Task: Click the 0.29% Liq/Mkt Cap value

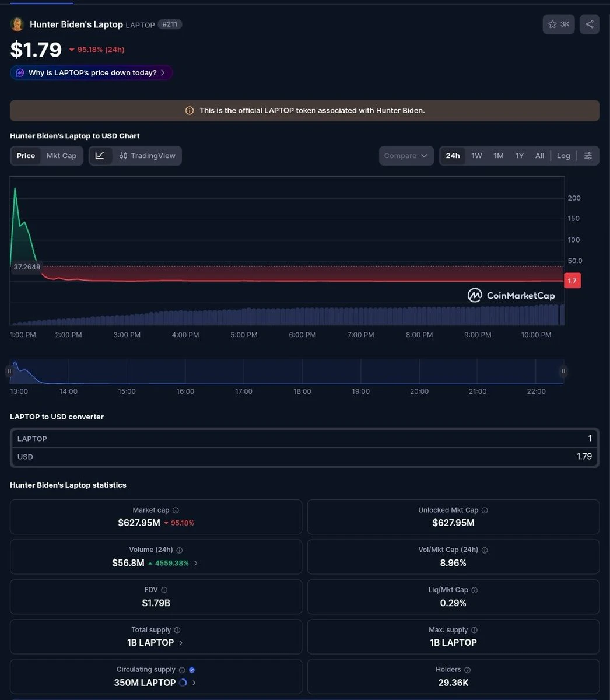Action: [x=453, y=603]
